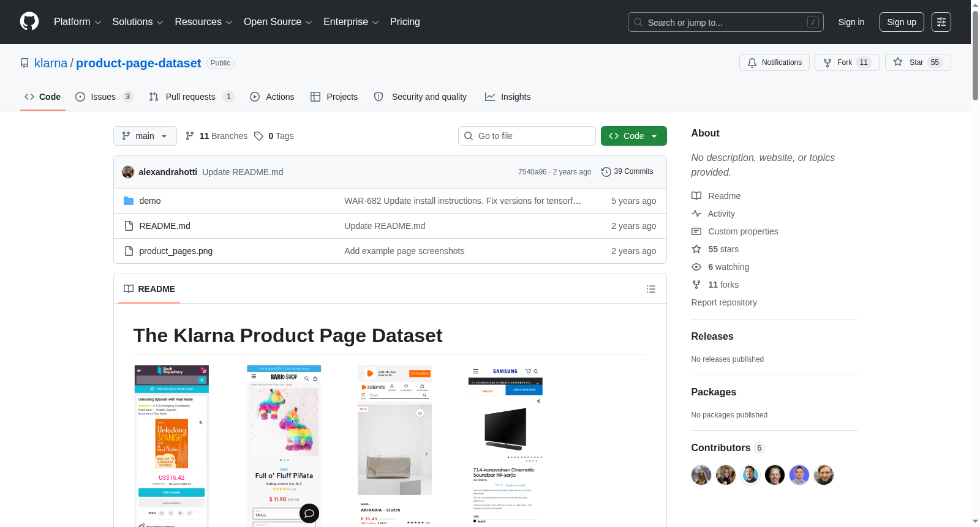
Task: Click the Report repository link
Action: point(724,302)
